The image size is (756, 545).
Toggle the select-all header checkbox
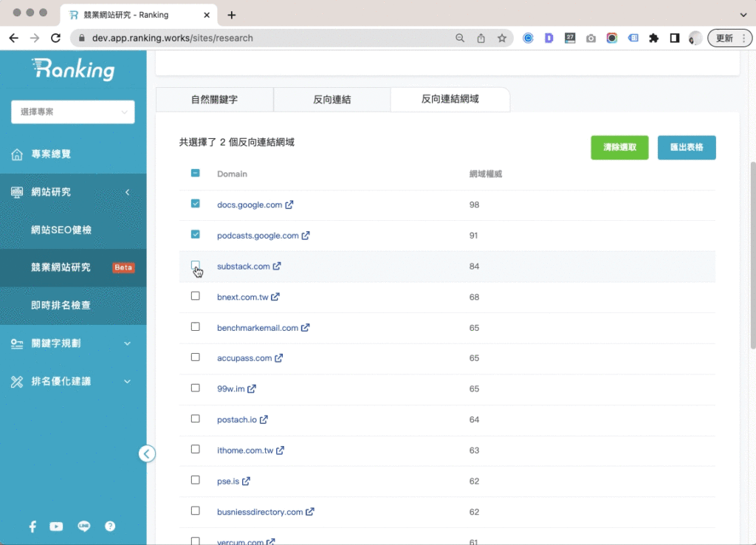pos(195,173)
